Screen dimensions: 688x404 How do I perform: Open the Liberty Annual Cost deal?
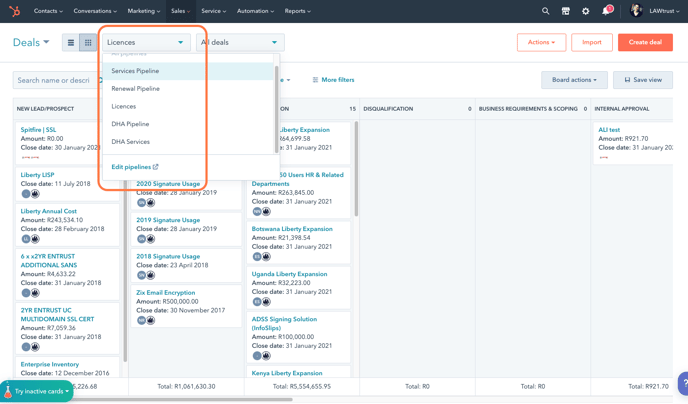point(48,211)
